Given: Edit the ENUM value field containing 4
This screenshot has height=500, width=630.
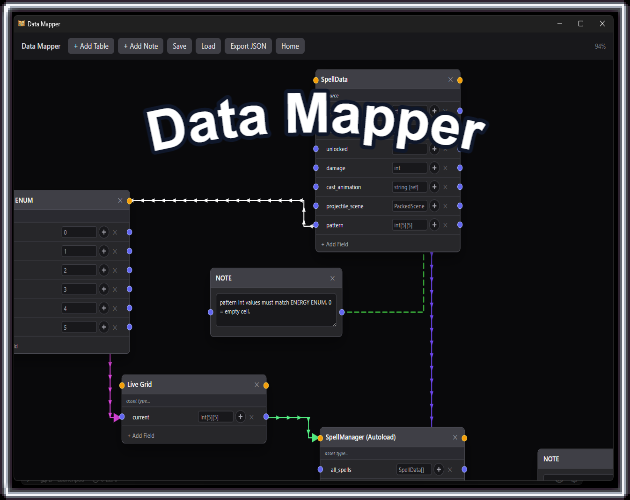Looking at the screenshot, I should pos(79,308).
